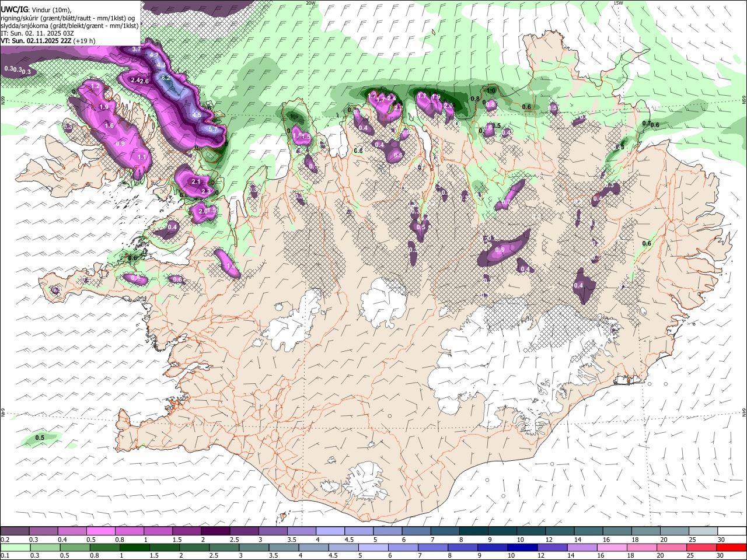747x560 pixels.
Task: Click the '1.2' snowfall label on the map
Action: pos(96,86)
